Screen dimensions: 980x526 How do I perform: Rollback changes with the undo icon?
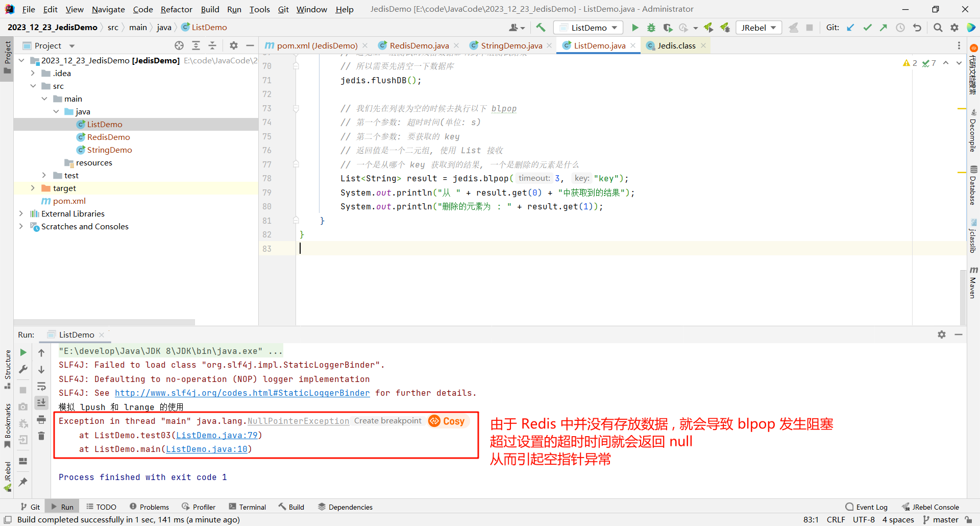pyautogui.click(x=917, y=28)
